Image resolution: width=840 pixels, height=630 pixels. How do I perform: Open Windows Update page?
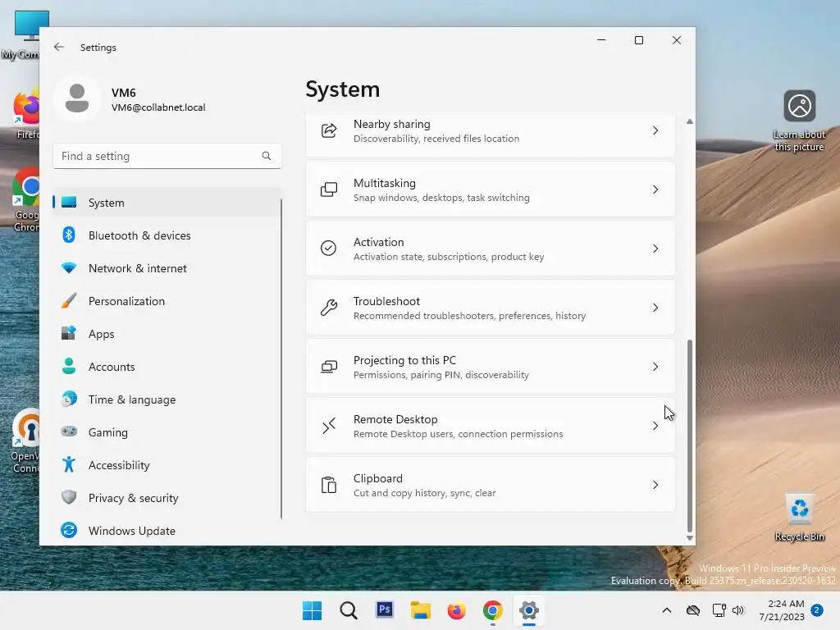point(167,531)
